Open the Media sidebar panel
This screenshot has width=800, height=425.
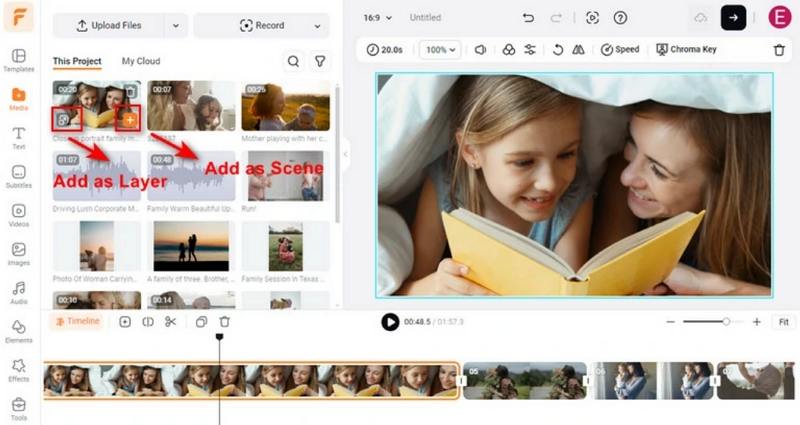(x=18, y=99)
